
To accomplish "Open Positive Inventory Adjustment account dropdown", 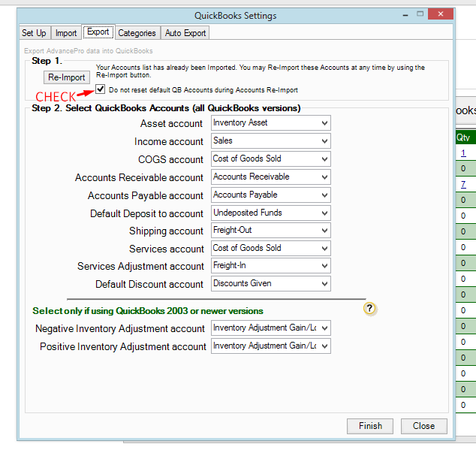I will tap(270, 346).
